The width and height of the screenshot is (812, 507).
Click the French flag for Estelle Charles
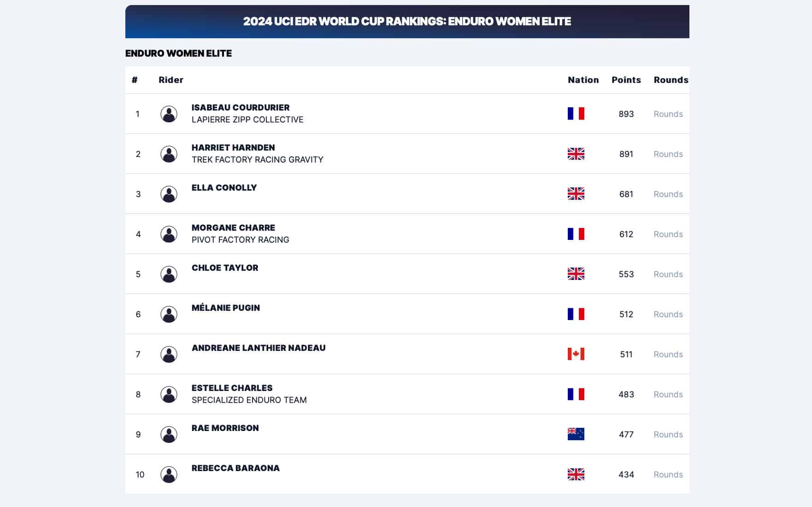(576, 394)
